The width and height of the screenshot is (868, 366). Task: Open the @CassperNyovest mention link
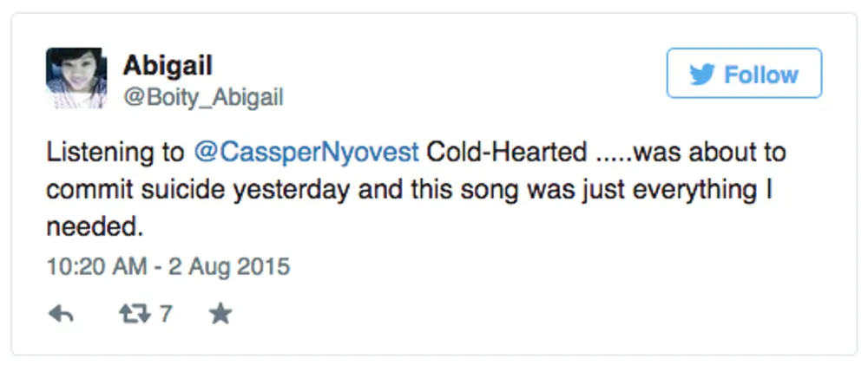tap(307, 154)
